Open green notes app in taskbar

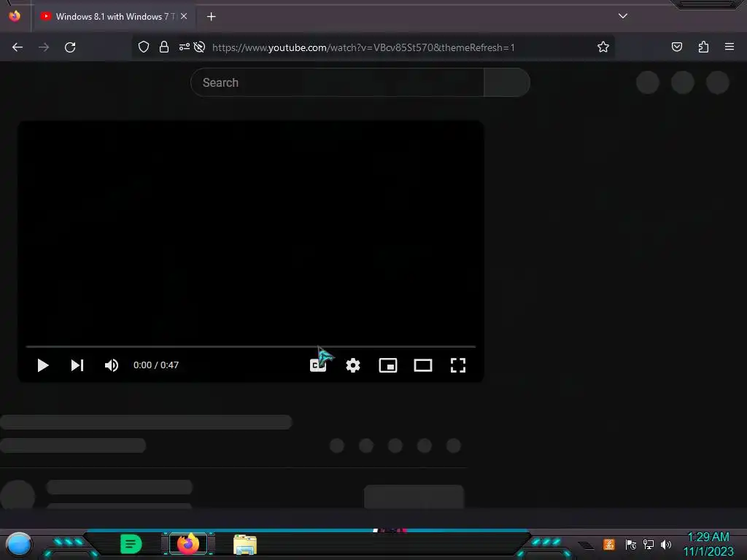point(131,544)
